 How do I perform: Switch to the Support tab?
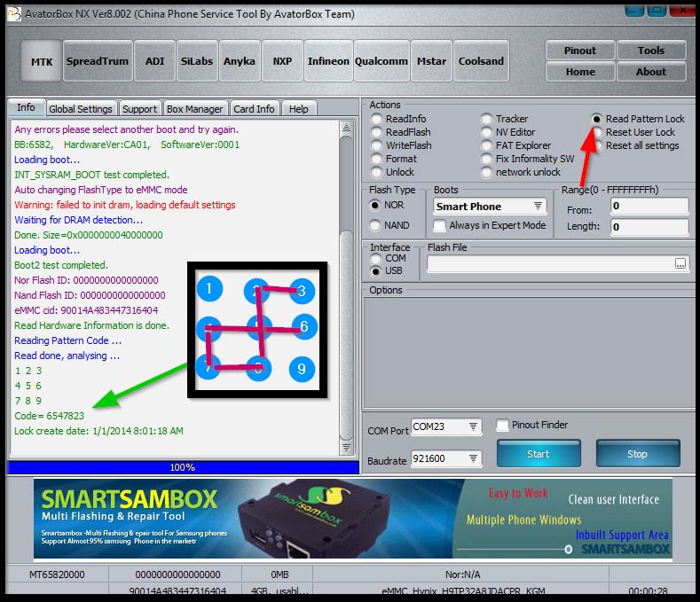[x=139, y=109]
